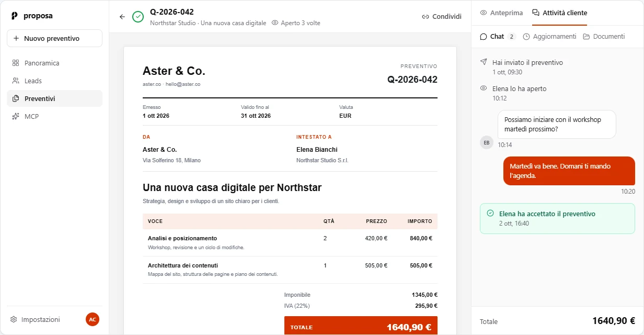Image resolution: width=644 pixels, height=335 pixels.
Task: Create a new quote with Nuovo preventivo
Action: [x=54, y=38]
